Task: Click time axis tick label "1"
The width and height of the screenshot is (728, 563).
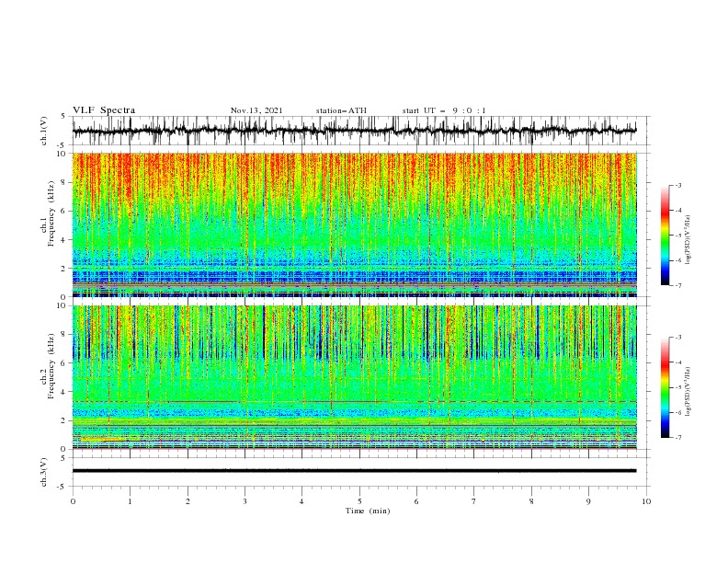Action: 130,501
